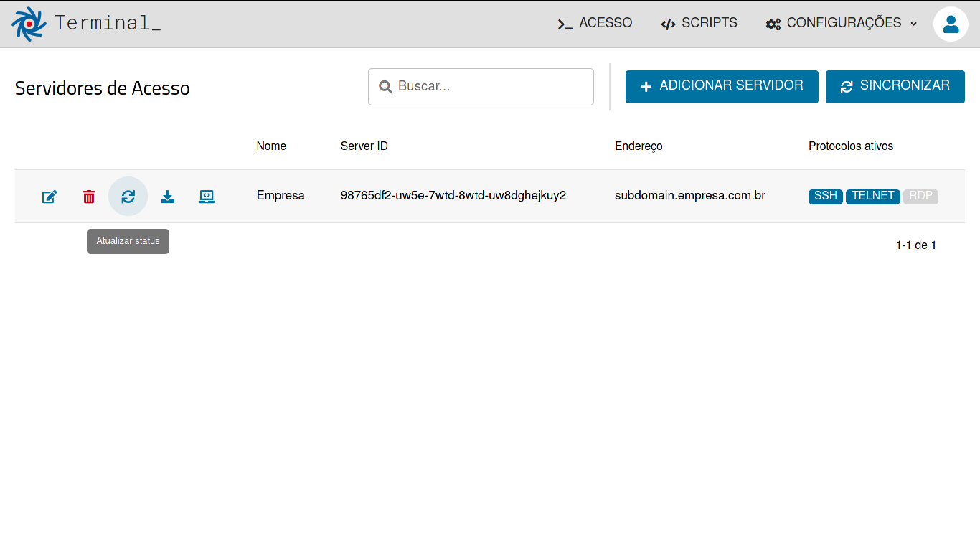Viewport: 980px width, 551px height.
Task: Select the Endereço column header
Action: point(639,146)
